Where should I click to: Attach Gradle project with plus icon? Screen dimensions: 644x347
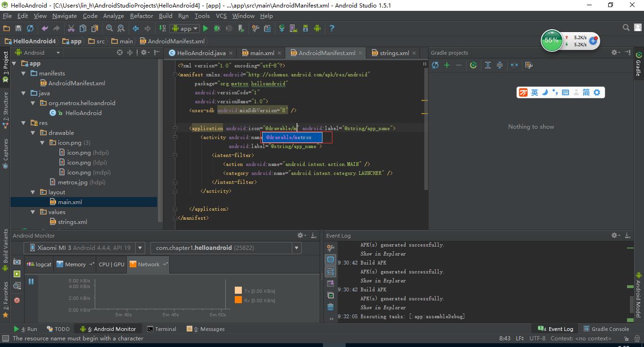447,65
